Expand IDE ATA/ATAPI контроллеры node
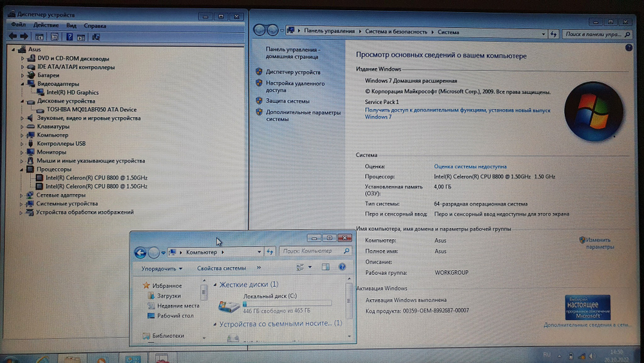This screenshot has width=644, height=363. (x=23, y=67)
